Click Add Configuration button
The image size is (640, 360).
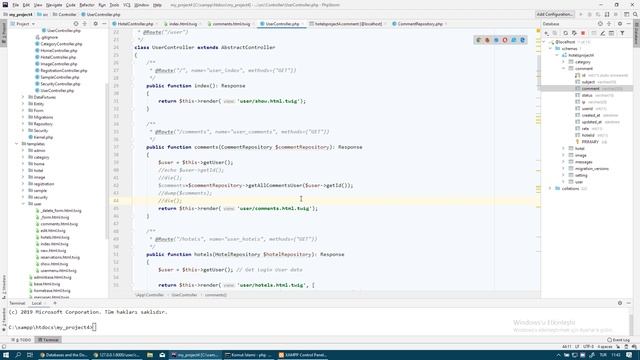(x=555, y=14)
